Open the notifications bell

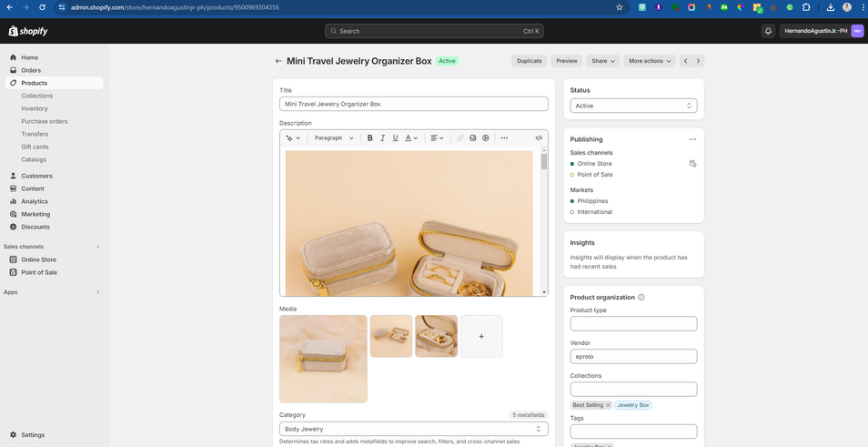pyautogui.click(x=768, y=31)
